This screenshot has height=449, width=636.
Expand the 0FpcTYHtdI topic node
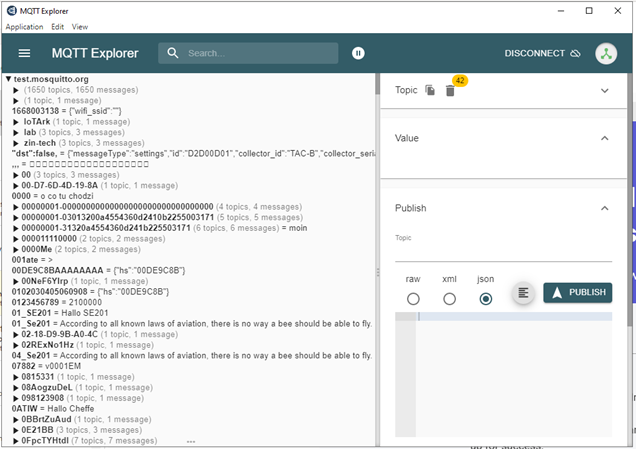(x=16, y=441)
